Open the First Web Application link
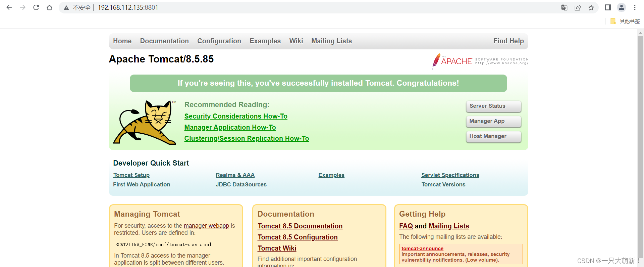Image resolution: width=644 pixels, height=267 pixels. pos(142,184)
